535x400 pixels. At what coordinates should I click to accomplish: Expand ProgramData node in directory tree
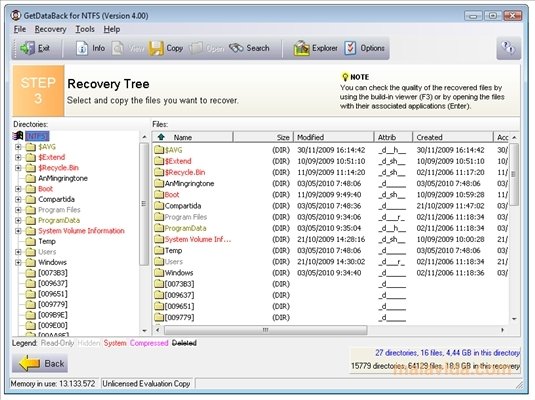[x=18, y=220]
